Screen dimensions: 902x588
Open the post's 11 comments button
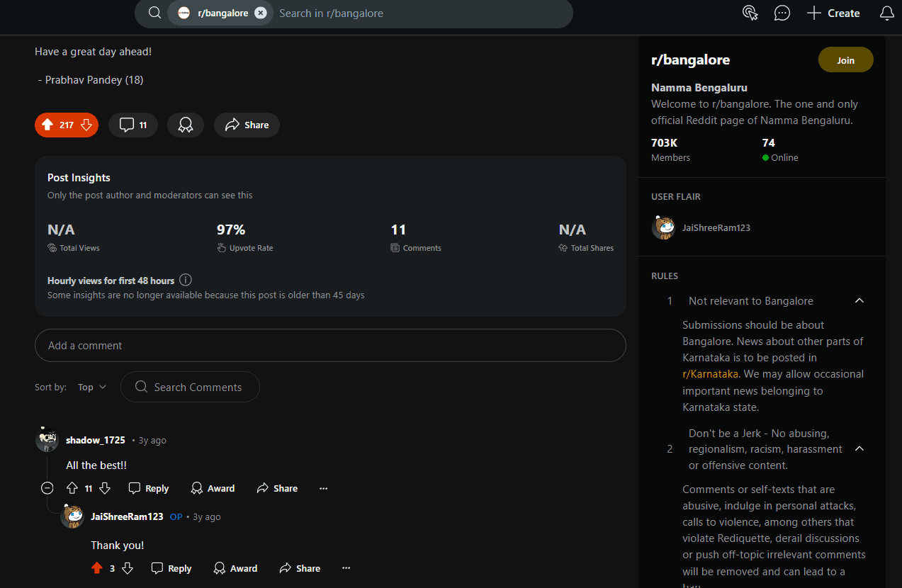pos(133,125)
